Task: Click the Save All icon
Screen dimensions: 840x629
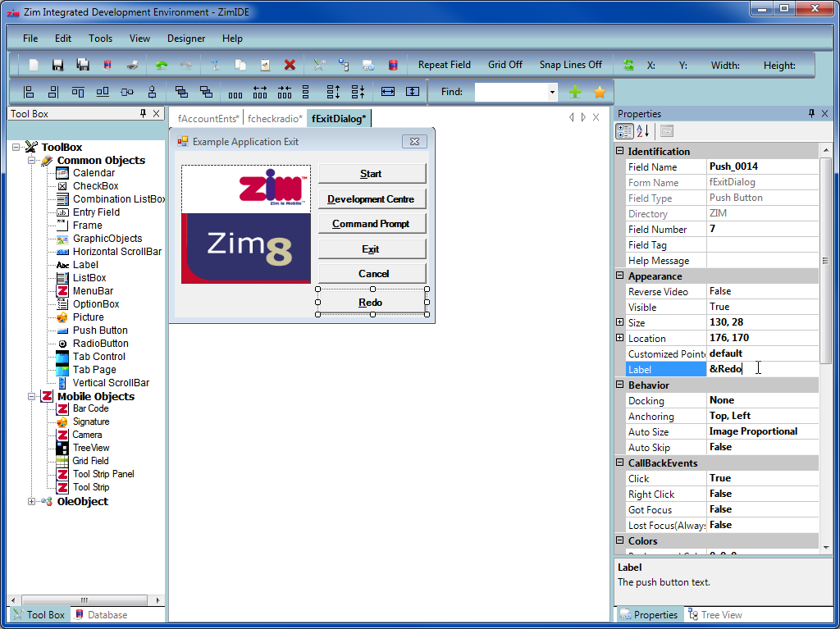Action: click(82, 65)
